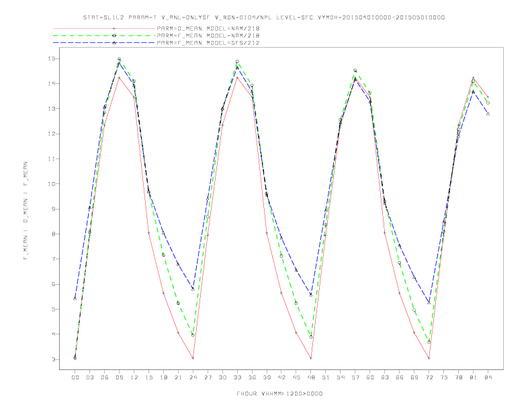Click green circle data marker at hour 24
The image size is (532, 411).
pyautogui.click(x=193, y=335)
